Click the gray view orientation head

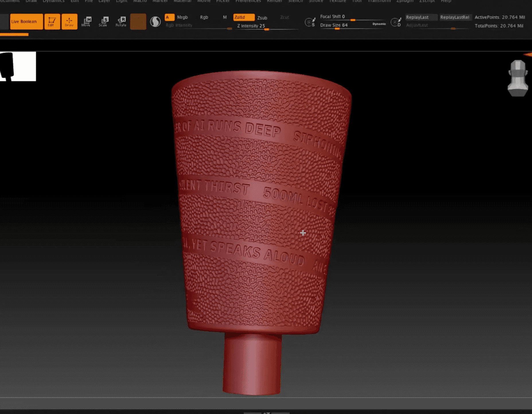coord(518,78)
